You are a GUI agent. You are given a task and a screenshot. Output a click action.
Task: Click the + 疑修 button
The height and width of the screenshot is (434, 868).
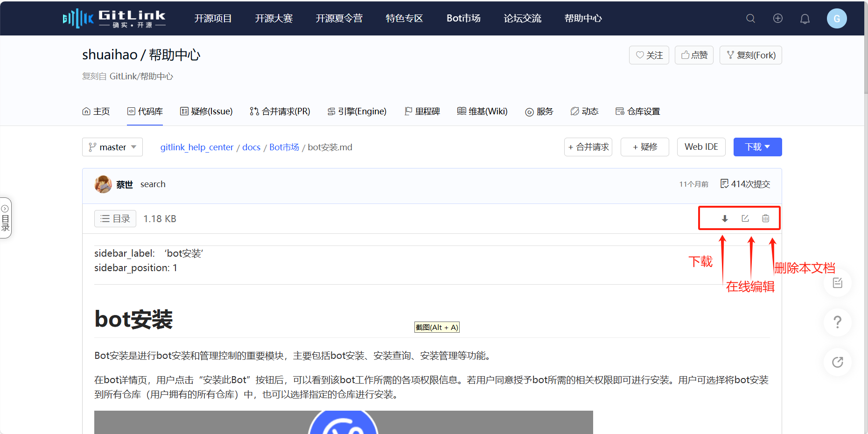[645, 147]
